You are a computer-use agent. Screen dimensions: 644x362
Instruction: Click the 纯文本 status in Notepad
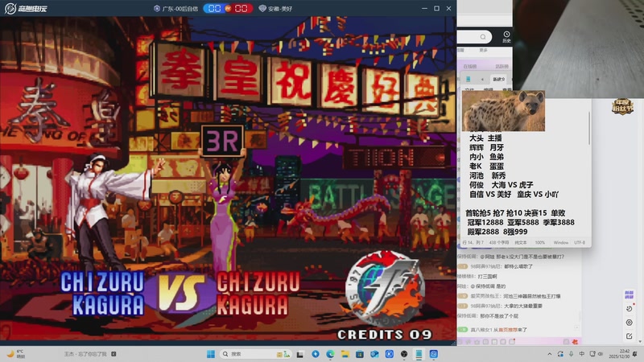tap(520, 243)
